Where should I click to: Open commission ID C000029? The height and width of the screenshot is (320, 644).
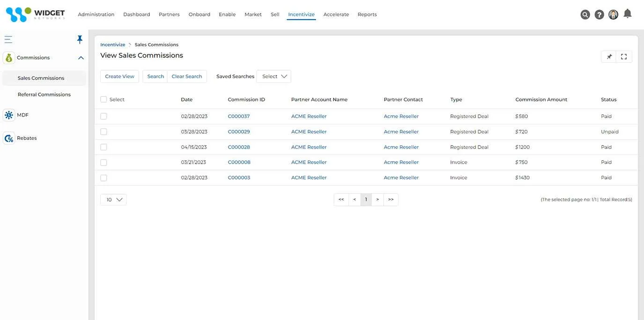[x=239, y=132]
